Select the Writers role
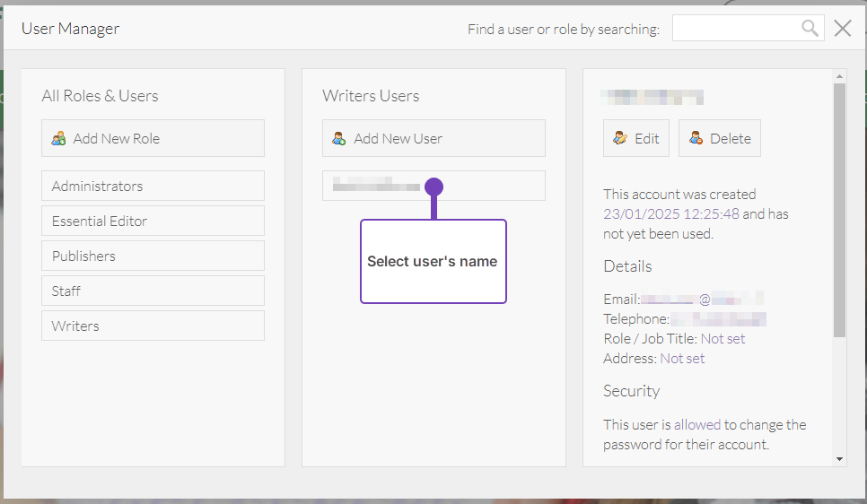This screenshot has width=867, height=504. pos(153,326)
